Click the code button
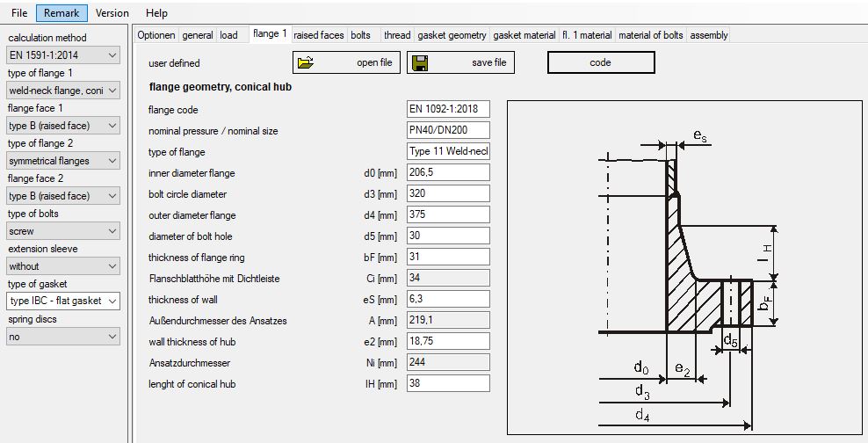 coord(601,62)
